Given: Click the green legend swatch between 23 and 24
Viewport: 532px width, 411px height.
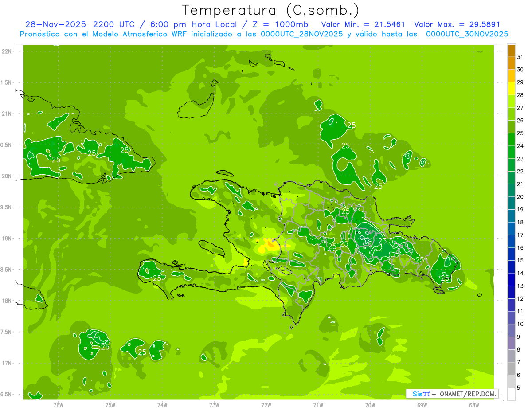Looking at the screenshot, I should click(511, 153).
